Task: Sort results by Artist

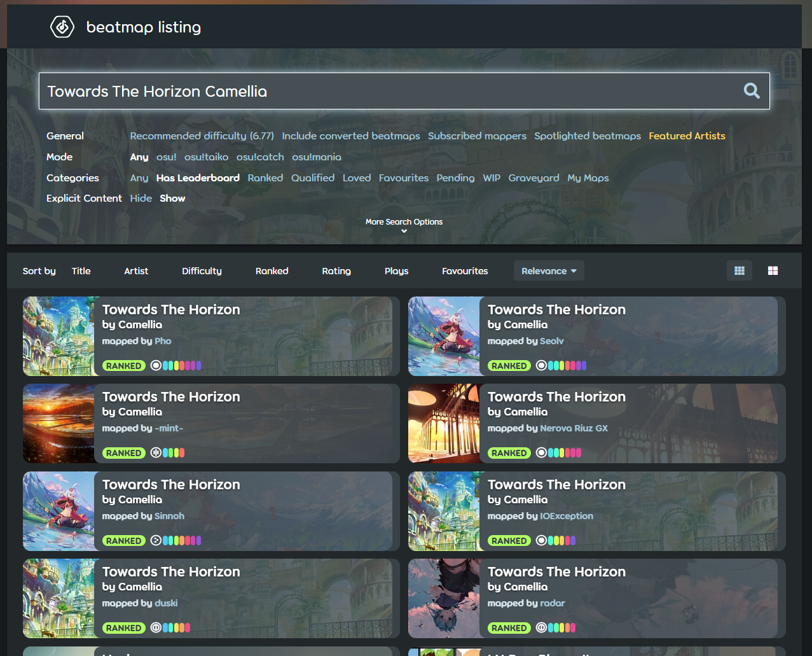Action: [136, 270]
